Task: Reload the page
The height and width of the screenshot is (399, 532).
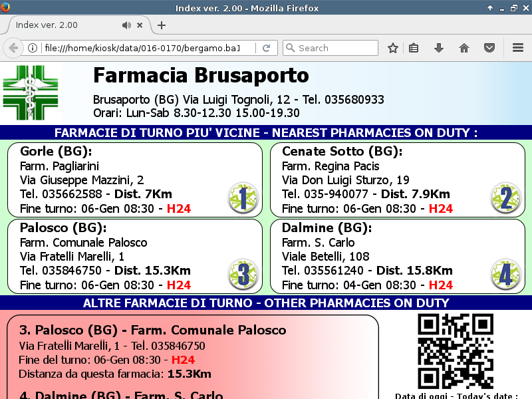Action: [266, 48]
